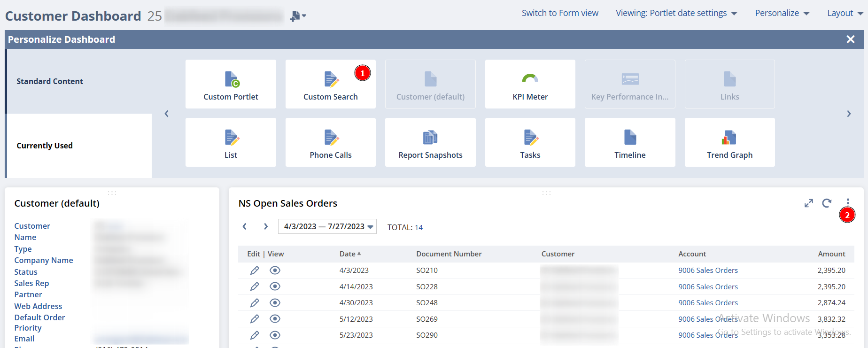Image resolution: width=868 pixels, height=348 pixels.
Task: Sort by Document Number column header
Action: pyautogui.click(x=449, y=254)
